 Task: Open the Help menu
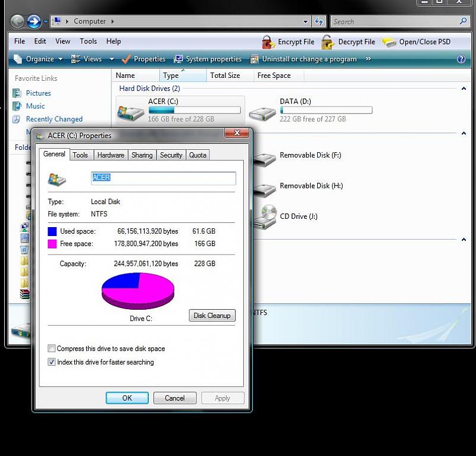pyautogui.click(x=114, y=41)
